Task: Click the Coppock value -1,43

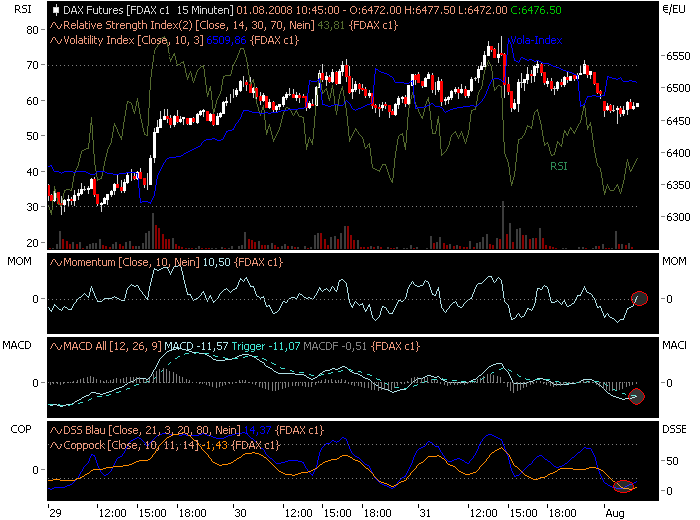Action: 215,445
